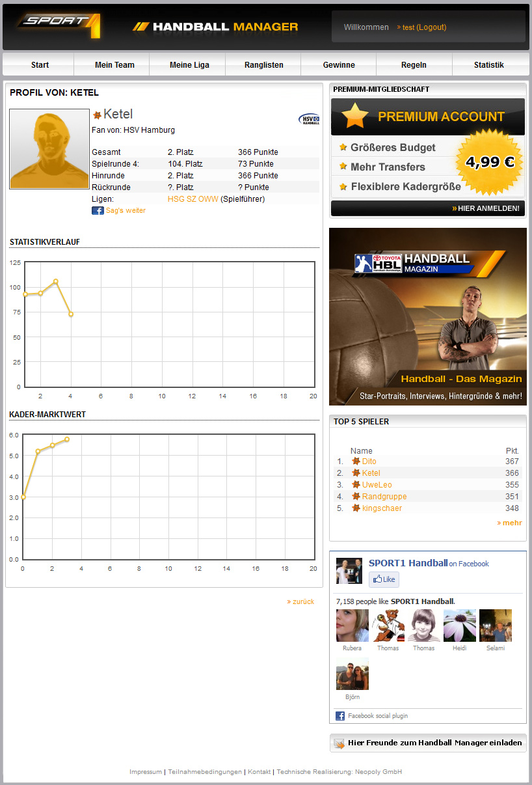The width and height of the screenshot is (532, 785).
Task: Open the Ranglisten page
Action: 264,65
